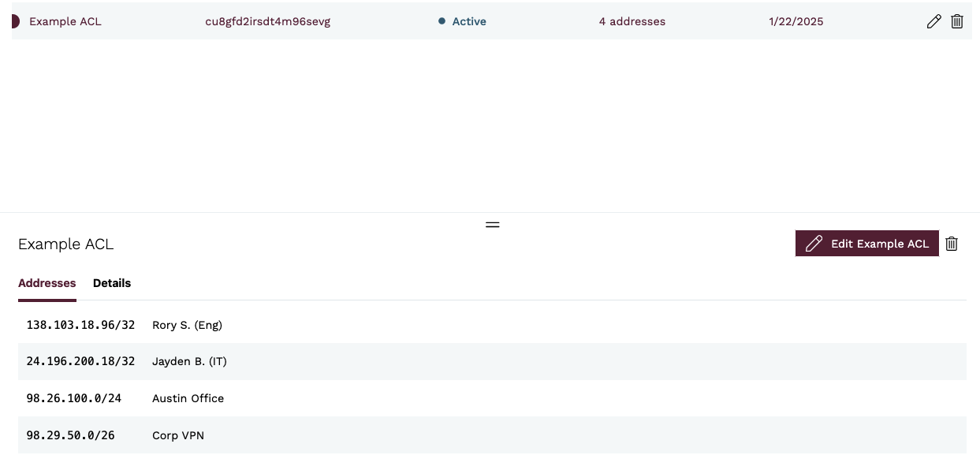The height and width of the screenshot is (470, 980).
Task: Click the Example ACL heading in the detail panel
Action: 66,244
